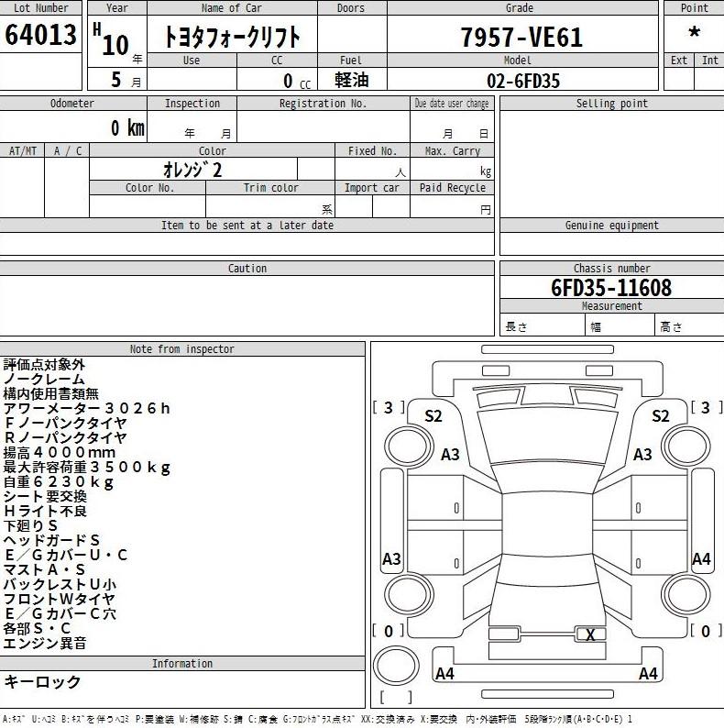Viewport: 724px width, 728px height.
Task: Select the Max. Carry header
Action: coord(452,151)
